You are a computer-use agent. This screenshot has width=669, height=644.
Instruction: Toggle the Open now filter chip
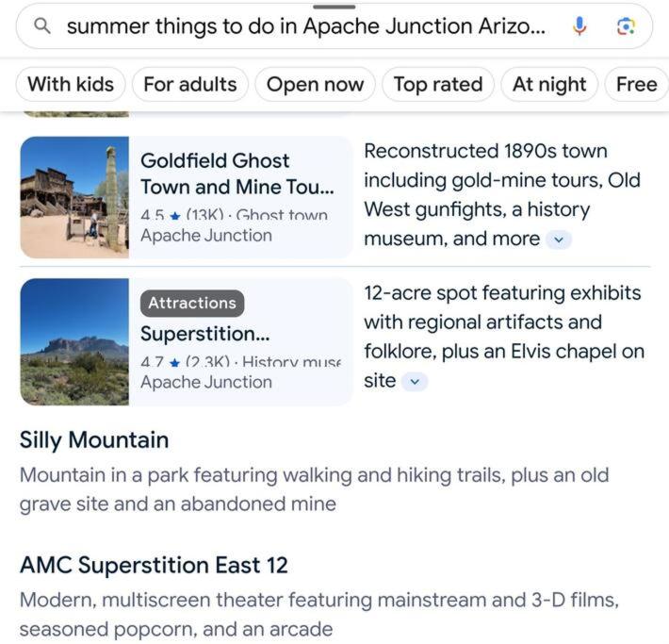(316, 84)
